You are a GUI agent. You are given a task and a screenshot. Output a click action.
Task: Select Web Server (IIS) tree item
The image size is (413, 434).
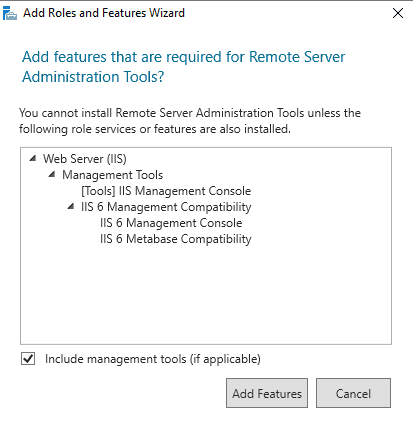tap(85, 159)
